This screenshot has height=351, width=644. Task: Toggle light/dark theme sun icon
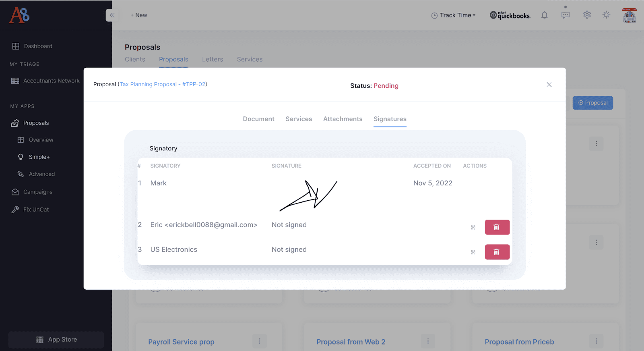[x=606, y=15]
